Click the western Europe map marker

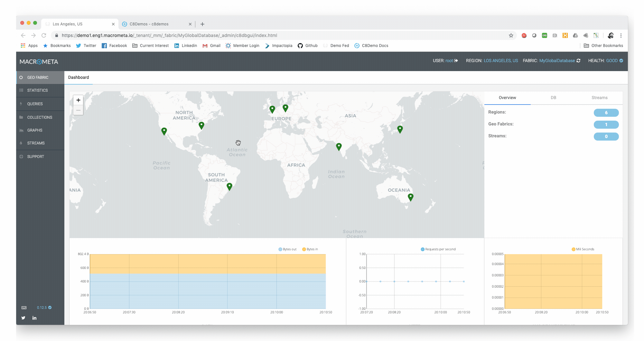click(x=272, y=109)
